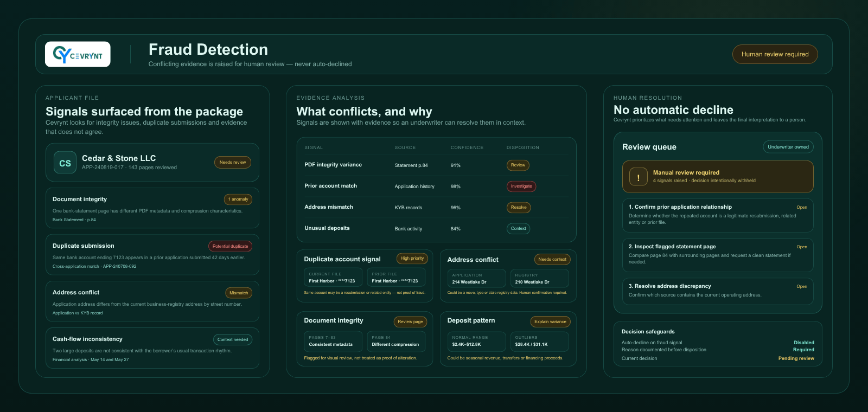The height and width of the screenshot is (412, 868).
Task: Click the CS applicant avatar
Action: click(x=65, y=163)
